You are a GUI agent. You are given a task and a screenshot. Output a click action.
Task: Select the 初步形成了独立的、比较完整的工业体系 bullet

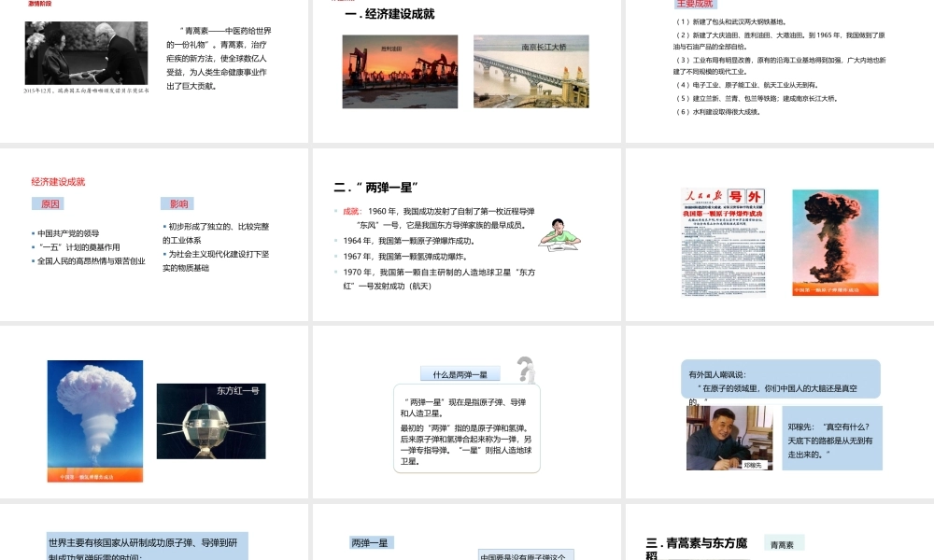tap(217, 233)
